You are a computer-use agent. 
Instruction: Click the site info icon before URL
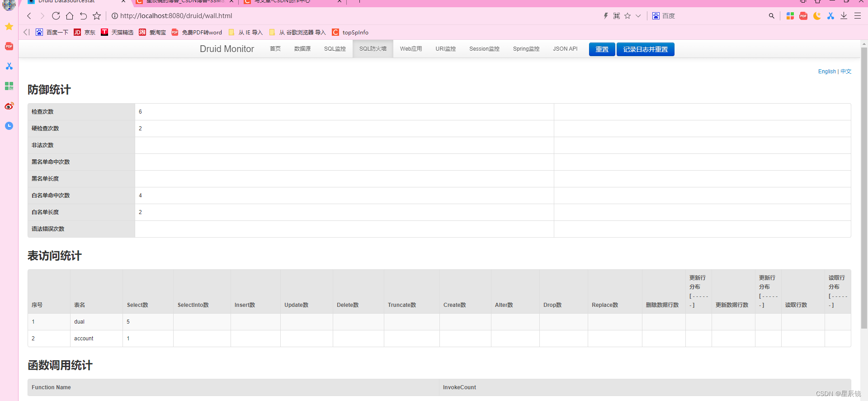[115, 16]
